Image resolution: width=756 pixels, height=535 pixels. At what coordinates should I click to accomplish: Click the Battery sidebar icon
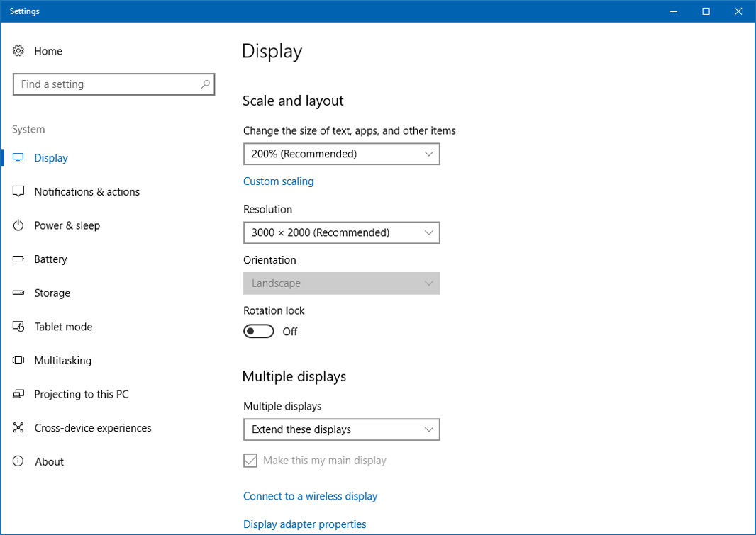18,259
